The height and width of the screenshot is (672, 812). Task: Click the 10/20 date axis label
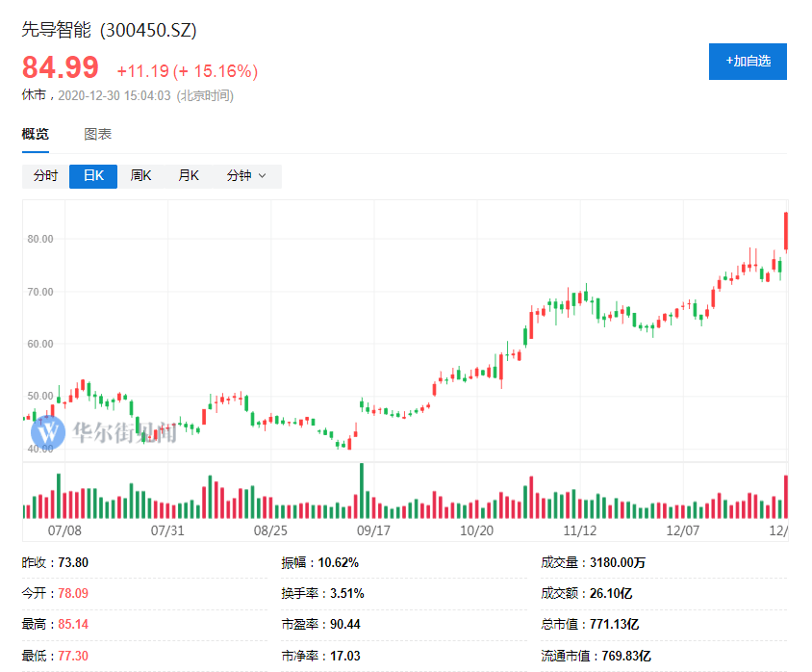[476, 530]
